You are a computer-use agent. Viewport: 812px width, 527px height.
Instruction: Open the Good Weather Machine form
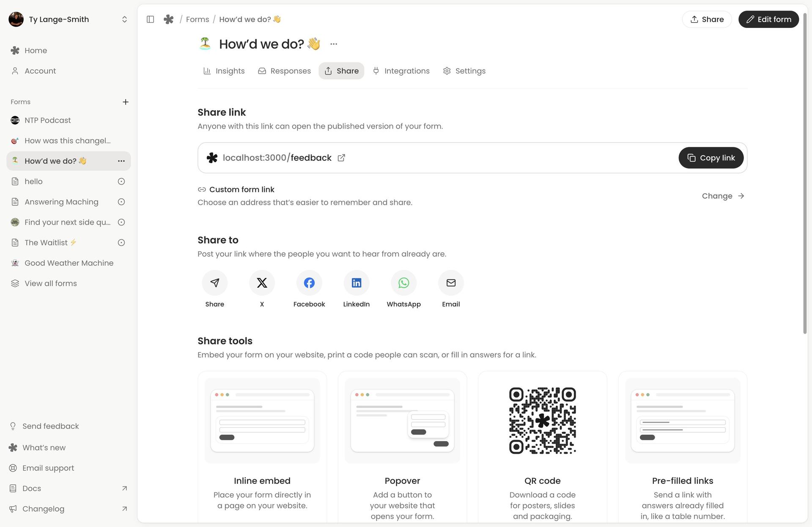pyautogui.click(x=69, y=263)
